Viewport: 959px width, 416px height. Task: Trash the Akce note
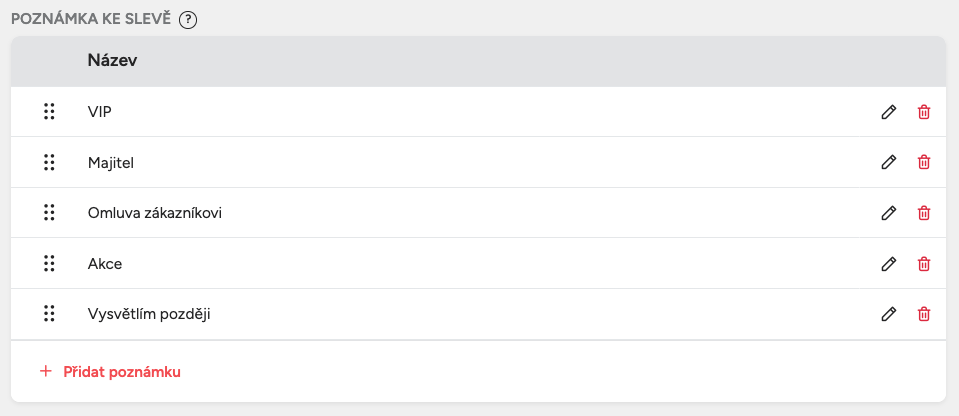tap(924, 264)
